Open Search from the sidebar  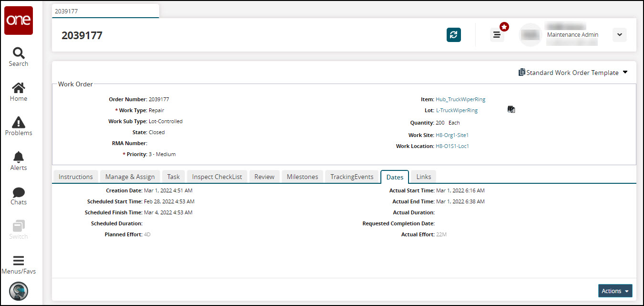[x=19, y=57]
